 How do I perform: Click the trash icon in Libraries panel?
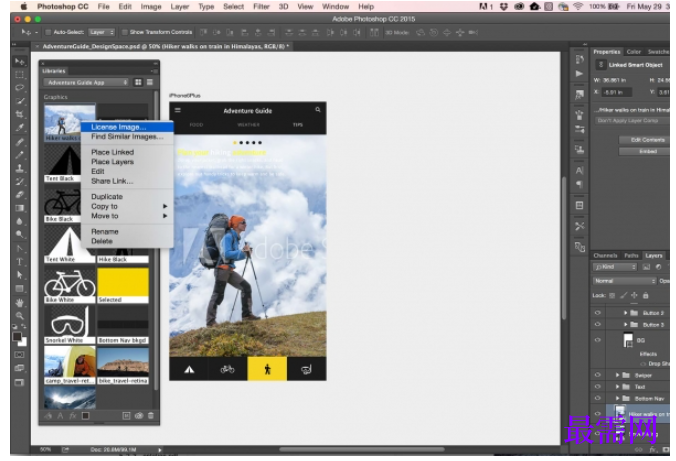(150, 416)
